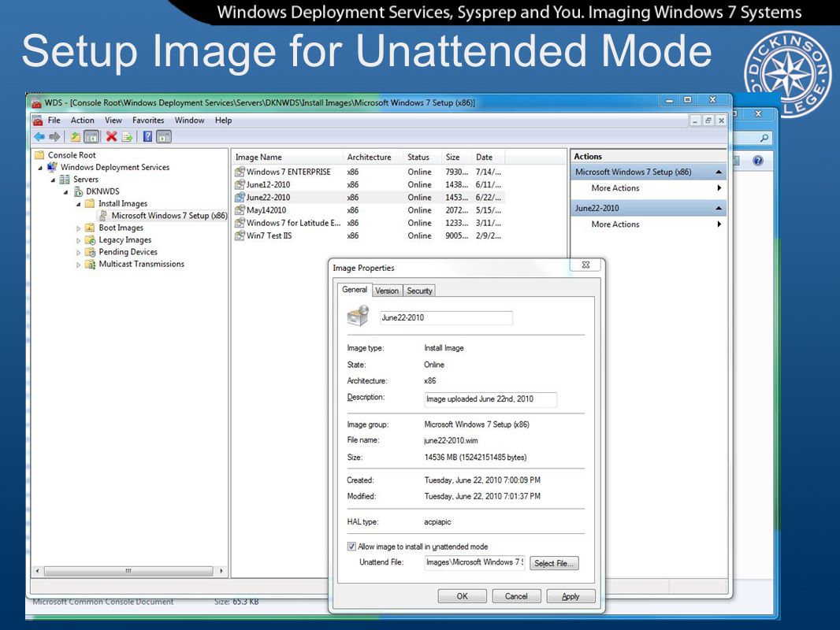Click the Install Images folder icon
Image resolution: width=840 pixels, height=630 pixels.
coord(90,203)
